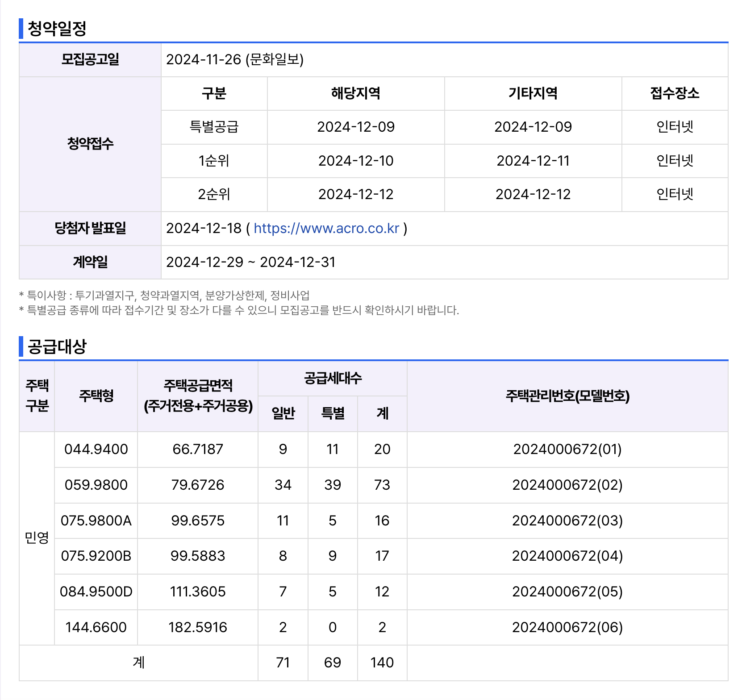This screenshot has height=700, width=742.
Task: Click housing type 044.9400 row
Action: pyautogui.click(x=96, y=450)
